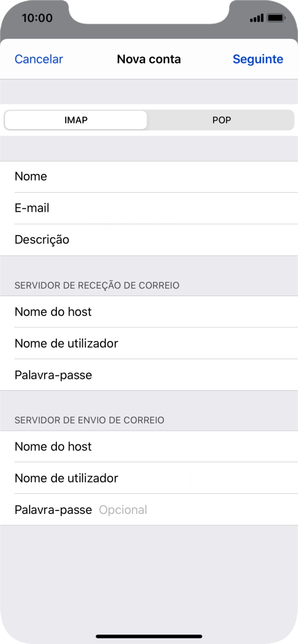Viewport: 298px width, 644px height.
Task: Switch to the POP tab
Action: 222,120
